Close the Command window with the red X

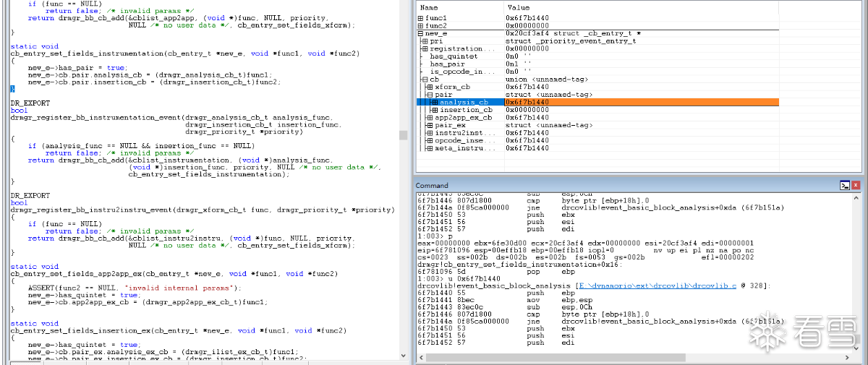tap(856, 185)
